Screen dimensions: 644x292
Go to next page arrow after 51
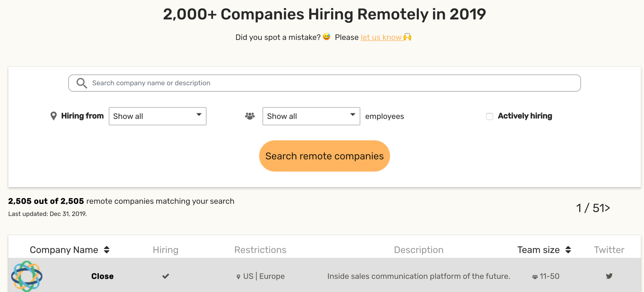click(x=607, y=208)
